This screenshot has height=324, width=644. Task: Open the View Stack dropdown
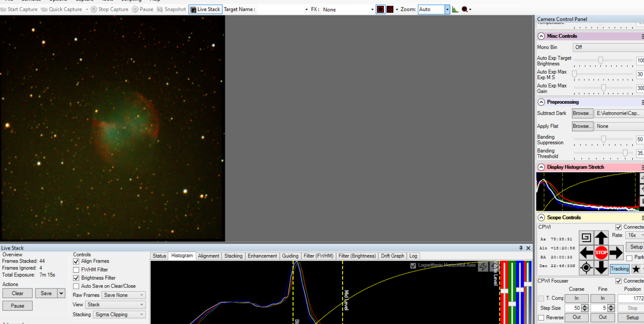coord(115,305)
